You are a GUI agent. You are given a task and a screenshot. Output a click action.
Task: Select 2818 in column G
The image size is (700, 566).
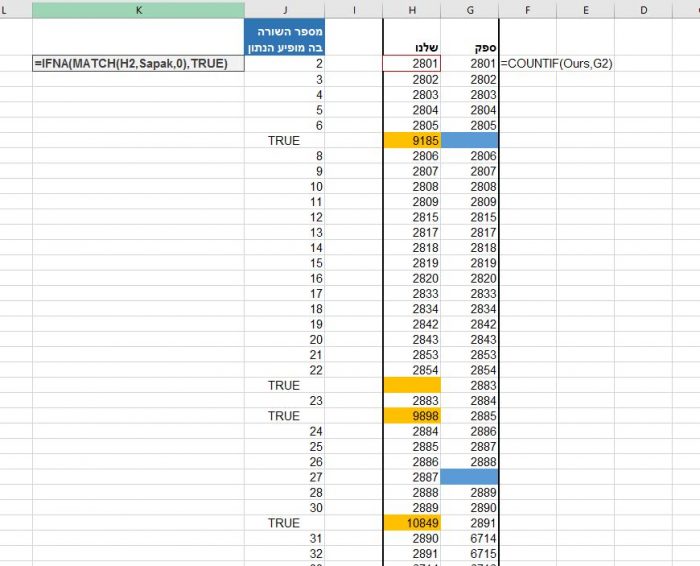pyautogui.click(x=470, y=248)
